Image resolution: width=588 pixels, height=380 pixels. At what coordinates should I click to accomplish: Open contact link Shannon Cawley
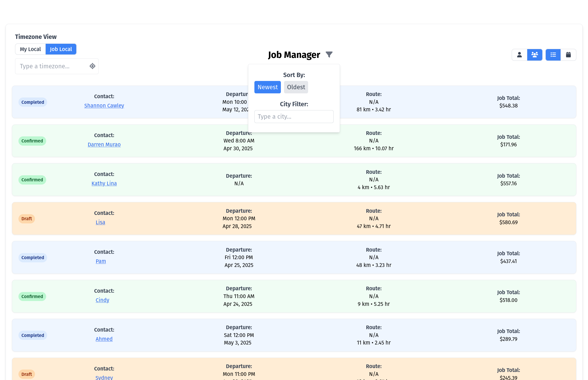[x=104, y=105]
